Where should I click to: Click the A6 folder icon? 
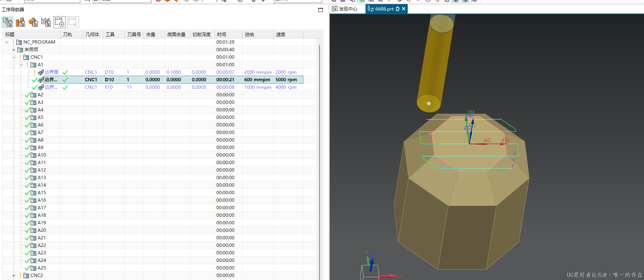(x=34, y=125)
